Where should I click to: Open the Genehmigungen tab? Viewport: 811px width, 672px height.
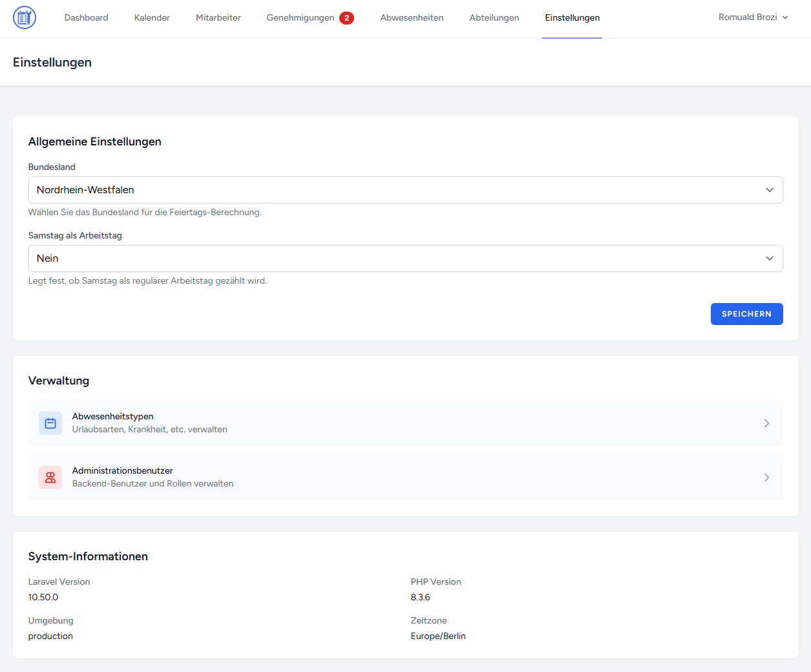click(x=300, y=18)
